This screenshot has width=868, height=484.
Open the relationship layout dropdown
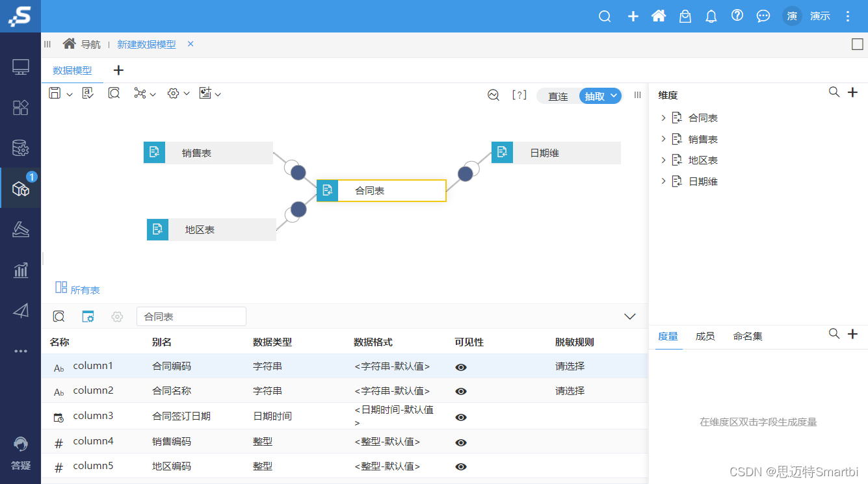point(153,95)
